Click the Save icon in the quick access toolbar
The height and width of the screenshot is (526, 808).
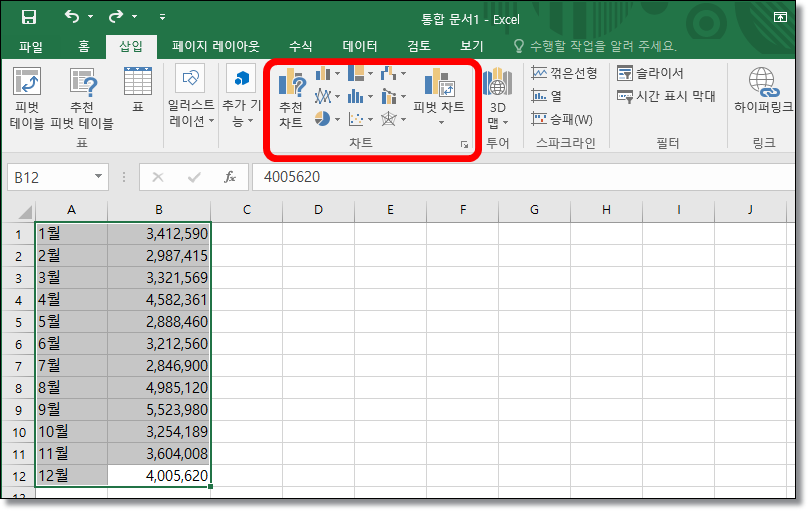coord(29,17)
